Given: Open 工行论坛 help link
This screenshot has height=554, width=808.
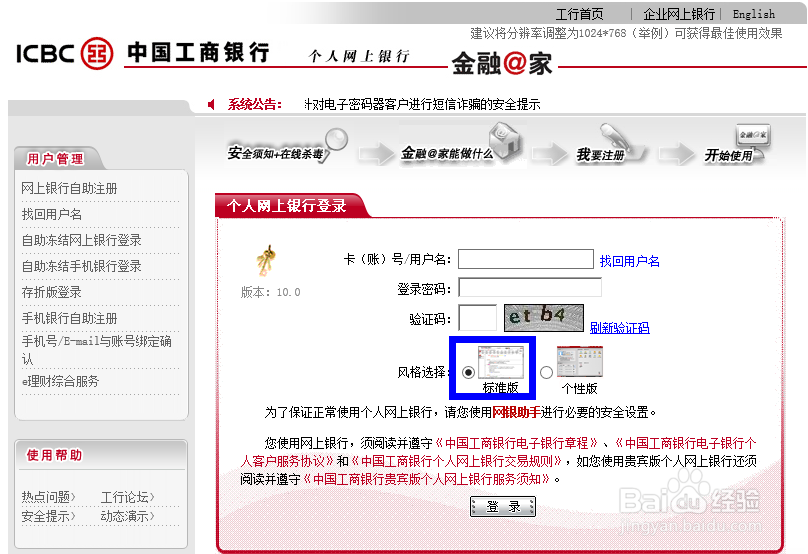Looking at the screenshot, I should [127, 497].
